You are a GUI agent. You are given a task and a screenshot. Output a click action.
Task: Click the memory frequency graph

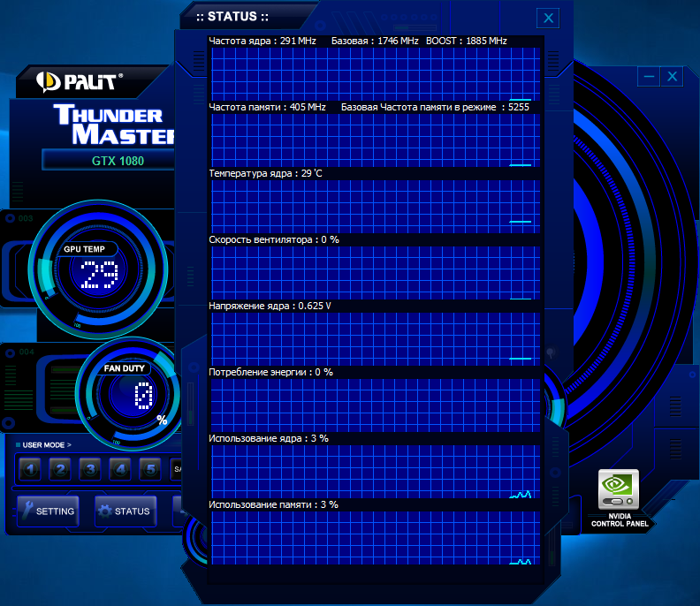coord(376,140)
